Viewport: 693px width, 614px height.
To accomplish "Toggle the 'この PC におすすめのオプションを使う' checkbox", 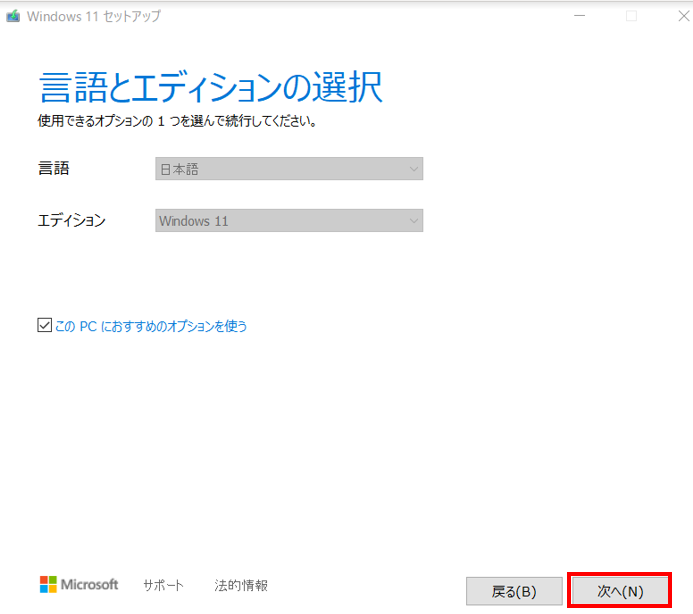I will coord(45,325).
